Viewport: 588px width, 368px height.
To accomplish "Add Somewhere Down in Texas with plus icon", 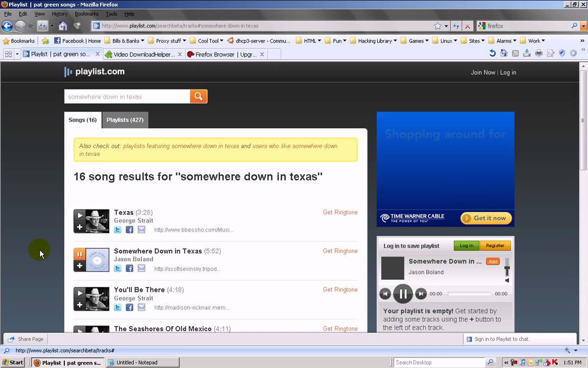I will 80,266.
